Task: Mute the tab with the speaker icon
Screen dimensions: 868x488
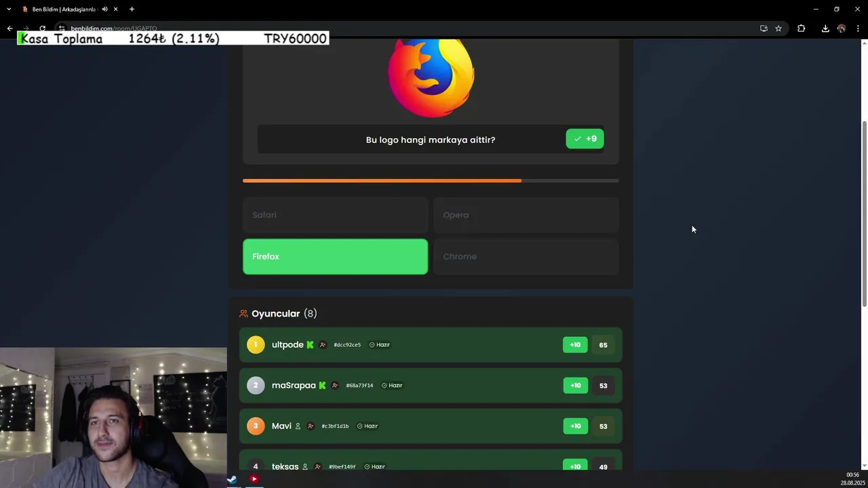Action: [104, 9]
